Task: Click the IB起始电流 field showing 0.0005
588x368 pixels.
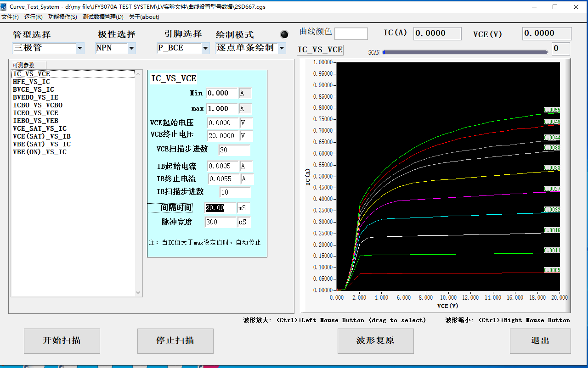Action: click(223, 167)
